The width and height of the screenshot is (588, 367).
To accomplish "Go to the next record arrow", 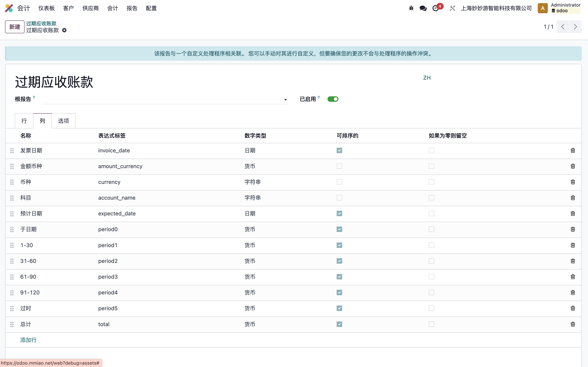I will (575, 27).
